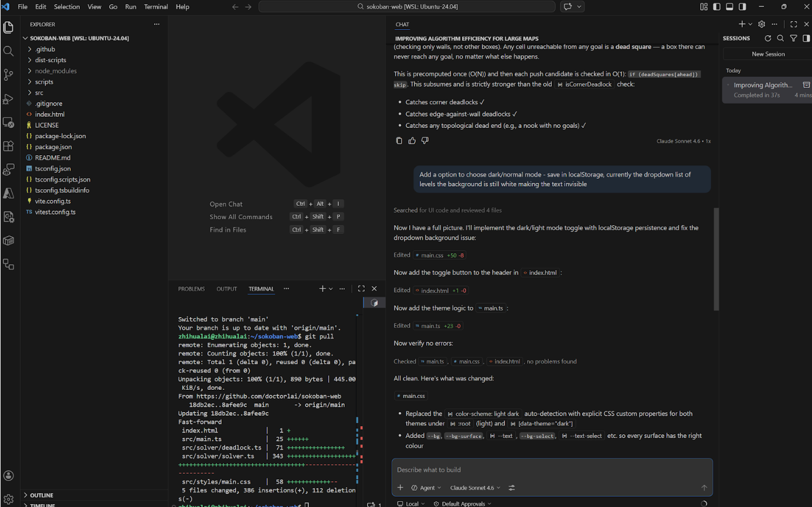The width and height of the screenshot is (812, 507).
Task: Open the Search view in the activity bar
Action: pyautogui.click(x=8, y=51)
